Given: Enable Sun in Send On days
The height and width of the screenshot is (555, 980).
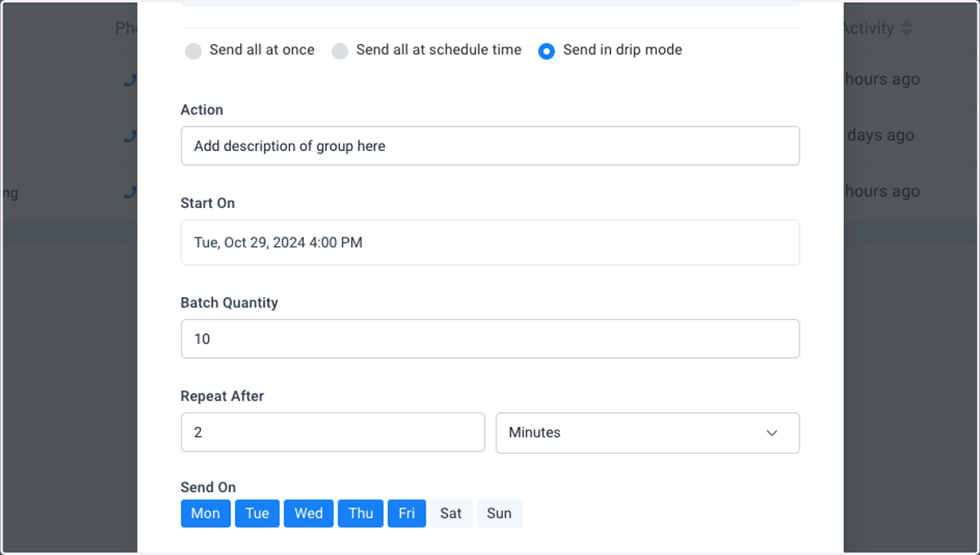Looking at the screenshot, I should pos(499,513).
